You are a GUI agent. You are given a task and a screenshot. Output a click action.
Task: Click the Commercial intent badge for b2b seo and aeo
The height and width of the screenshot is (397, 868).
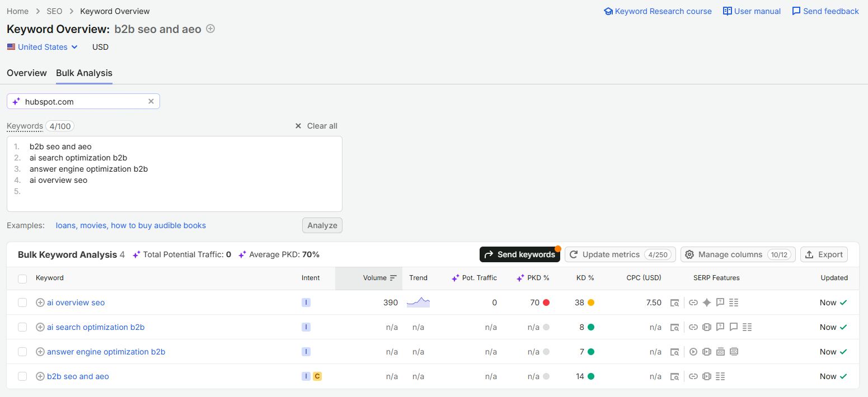(x=317, y=376)
